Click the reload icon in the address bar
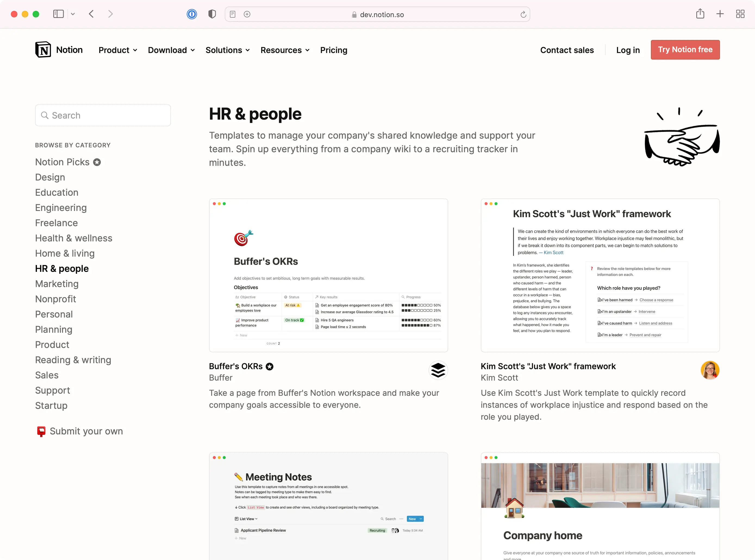This screenshot has height=560, width=755. (x=523, y=14)
